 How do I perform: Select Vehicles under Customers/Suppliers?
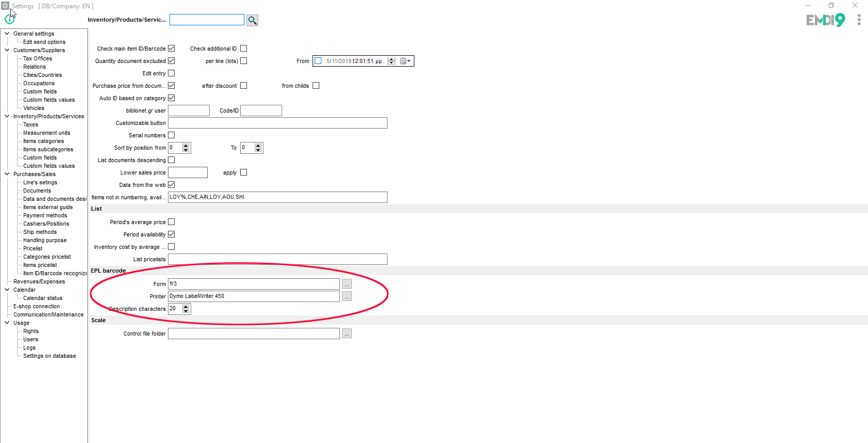click(34, 108)
